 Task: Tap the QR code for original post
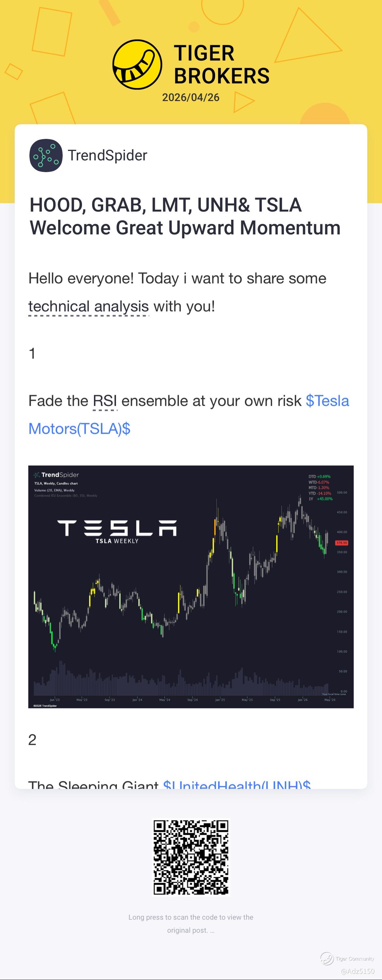[191, 857]
